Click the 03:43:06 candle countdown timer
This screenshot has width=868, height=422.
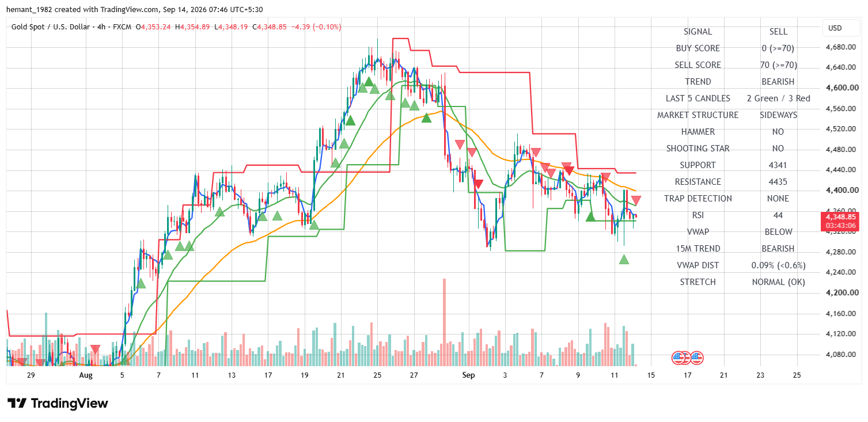(841, 226)
